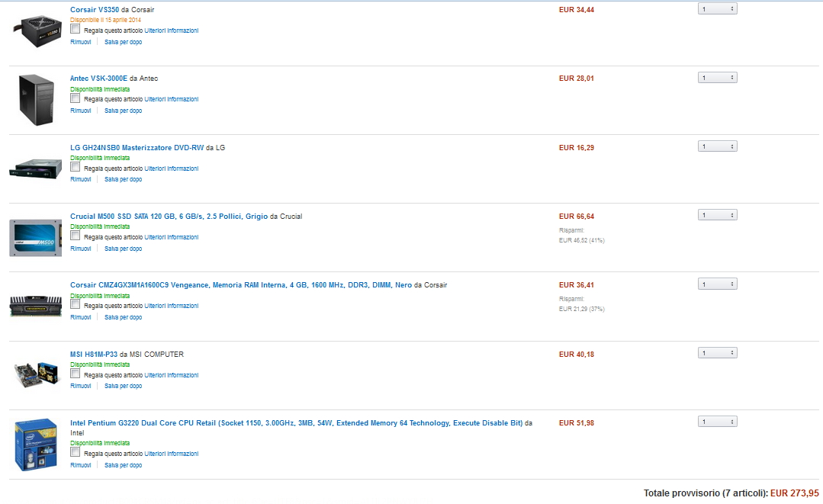Screen dimensions: 823x504
Task: Click the MSI H81M-P33 motherboard image
Action: click(x=36, y=374)
